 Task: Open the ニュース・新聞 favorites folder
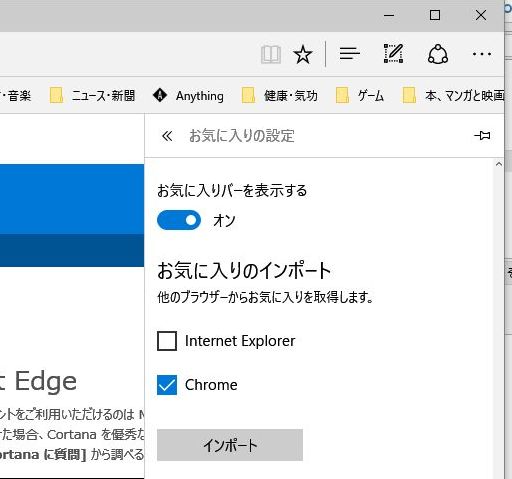(92, 96)
